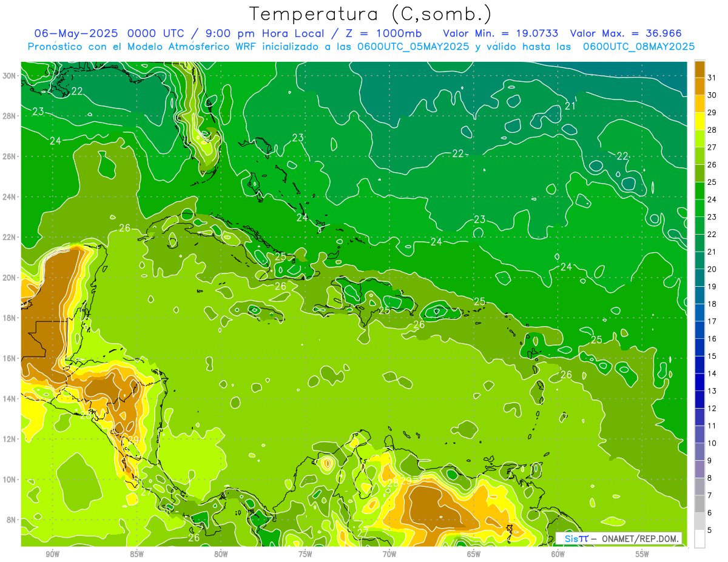Click the "20N" latitude label

(x=10, y=278)
